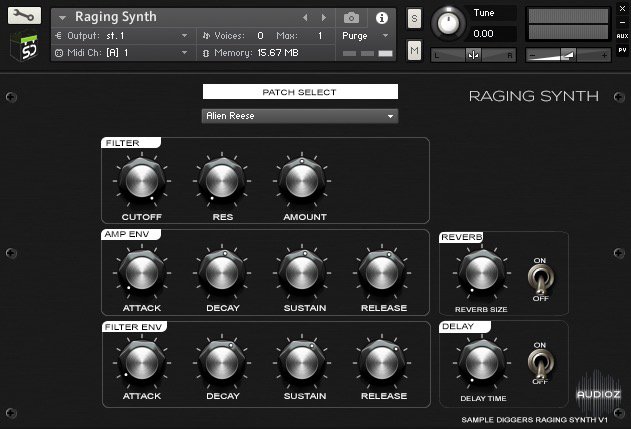Click the FILTER ENV RELEASE knob
631x429 pixels.
(x=382, y=363)
